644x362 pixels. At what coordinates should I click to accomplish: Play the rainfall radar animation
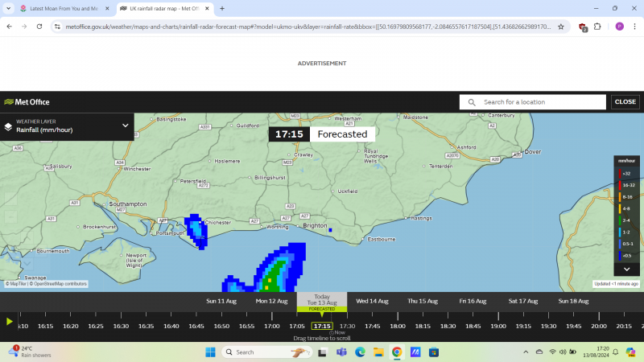click(x=9, y=322)
